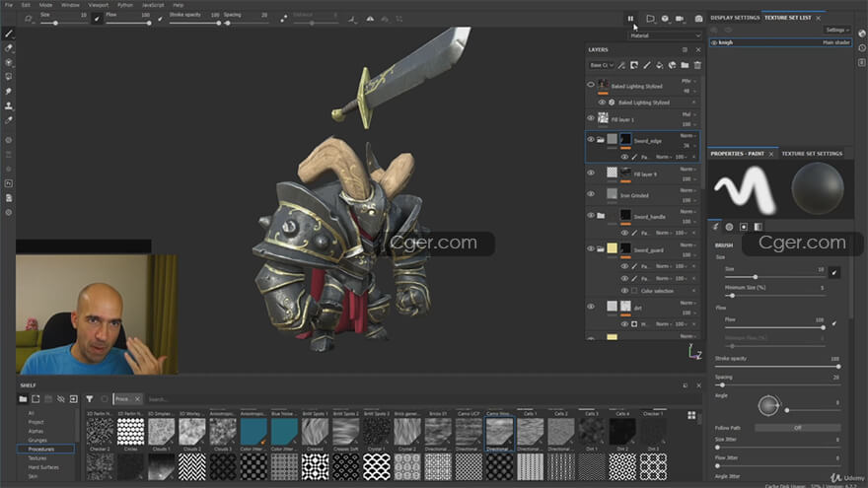
Task: Add paint layer icon in Layers toolbar
Action: (647, 65)
